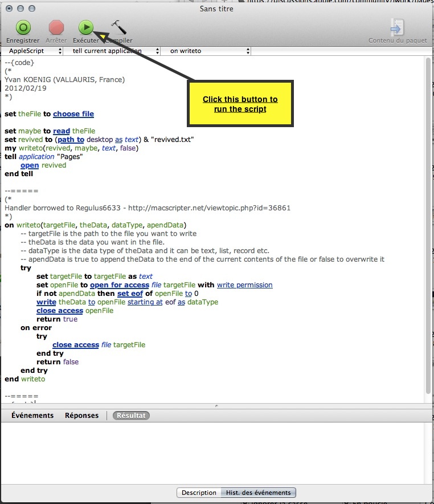Click the 'end writeto' line
The width and height of the screenshot is (434, 504).
tap(24, 379)
